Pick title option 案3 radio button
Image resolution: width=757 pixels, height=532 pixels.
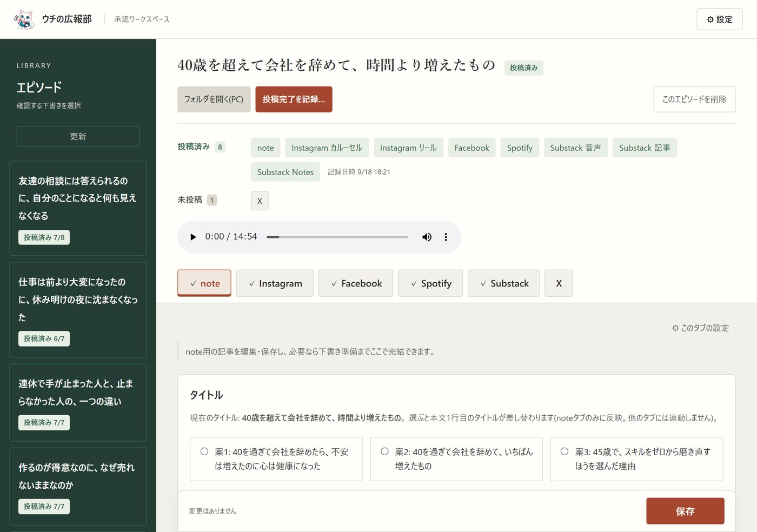point(565,451)
